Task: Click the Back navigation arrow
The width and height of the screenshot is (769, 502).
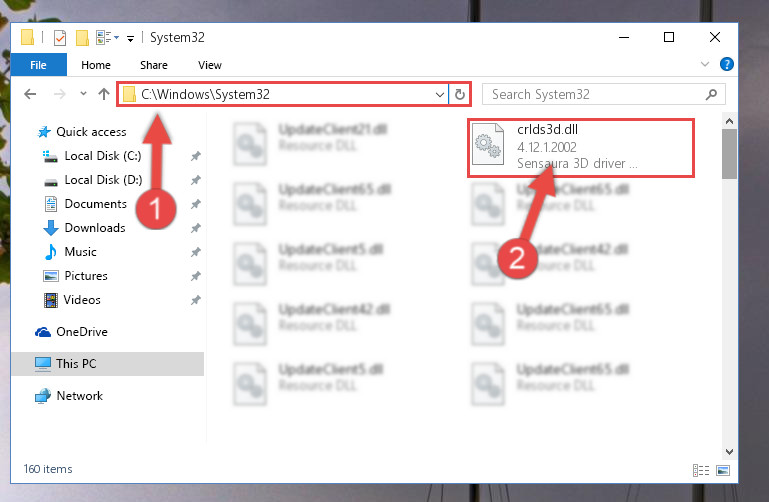Action: click(30, 94)
